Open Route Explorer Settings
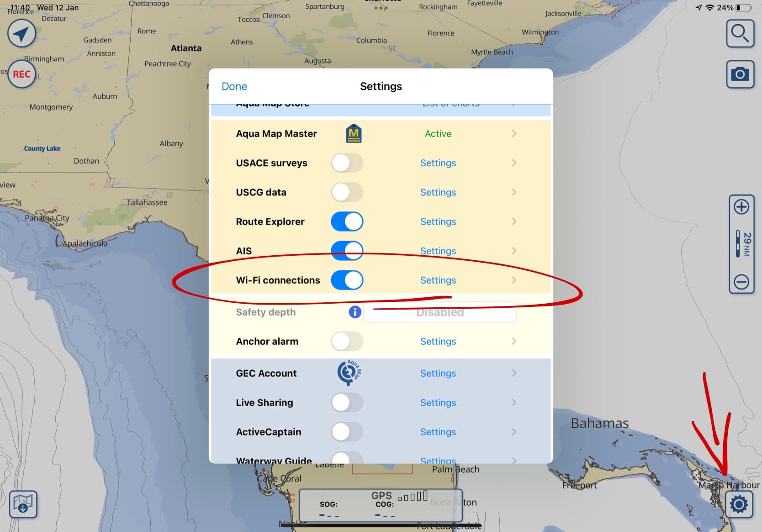This screenshot has height=532, width=762. pyautogui.click(x=438, y=221)
